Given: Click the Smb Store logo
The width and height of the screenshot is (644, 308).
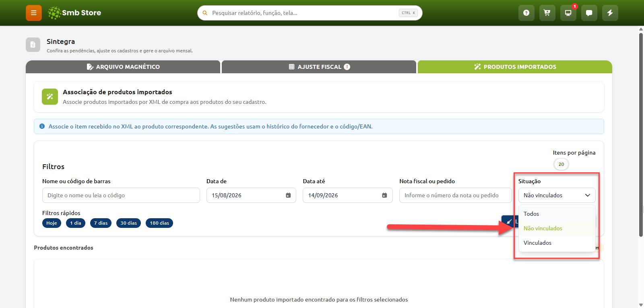Looking at the screenshot, I should (x=74, y=13).
